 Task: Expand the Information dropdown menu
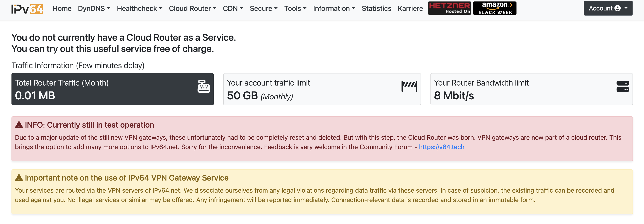334,8
